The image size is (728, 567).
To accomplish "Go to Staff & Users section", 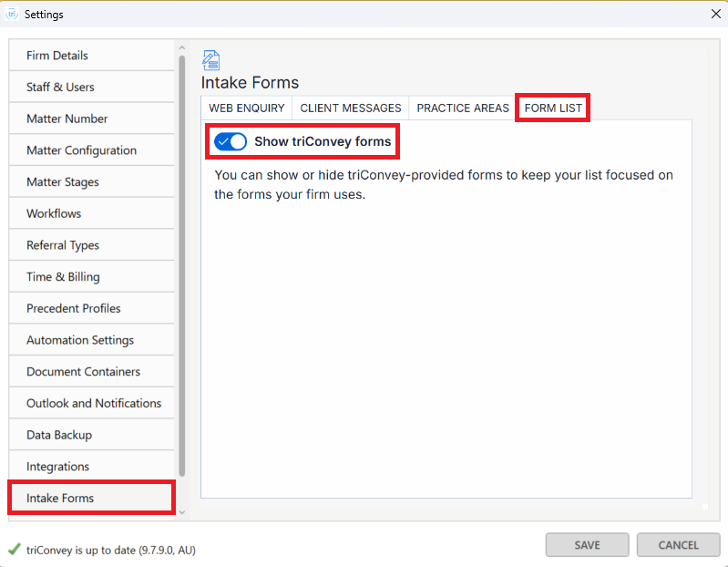I will (x=91, y=87).
